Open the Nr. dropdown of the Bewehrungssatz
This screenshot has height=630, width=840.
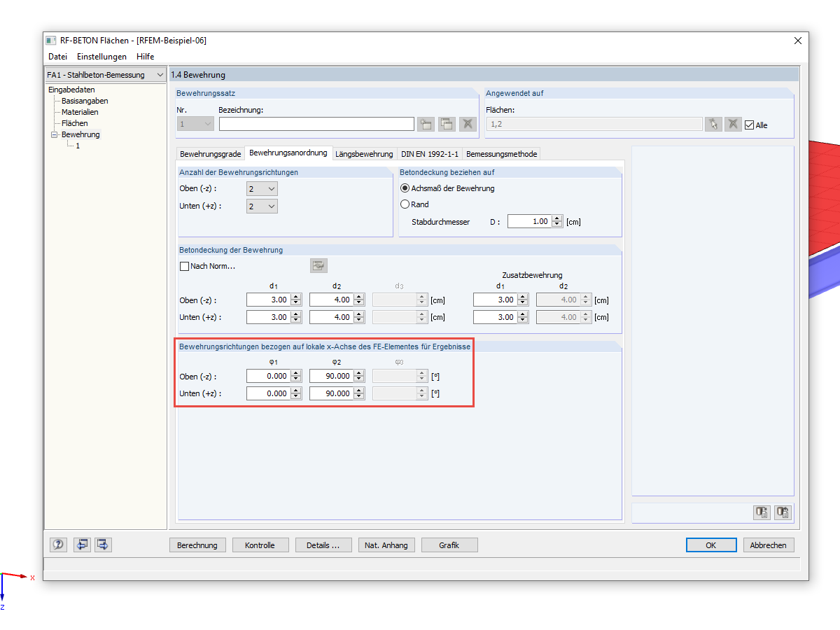(x=195, y=124)
